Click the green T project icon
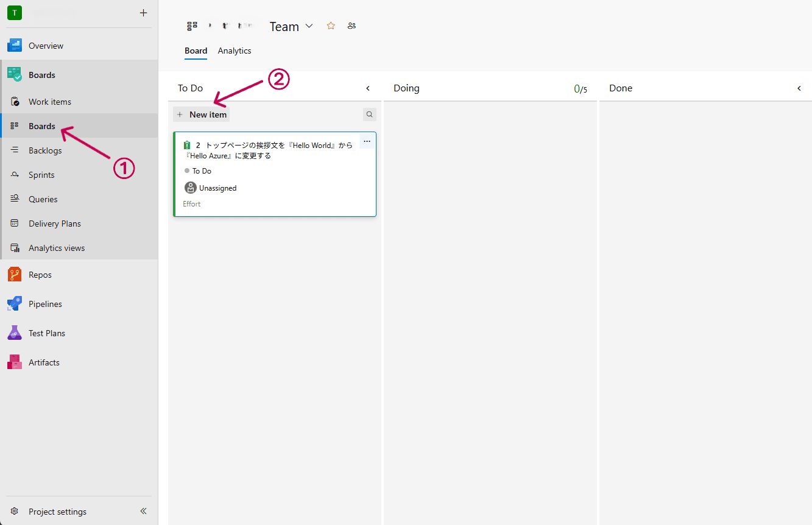The image size is (812, 525). tap(15, 13)
